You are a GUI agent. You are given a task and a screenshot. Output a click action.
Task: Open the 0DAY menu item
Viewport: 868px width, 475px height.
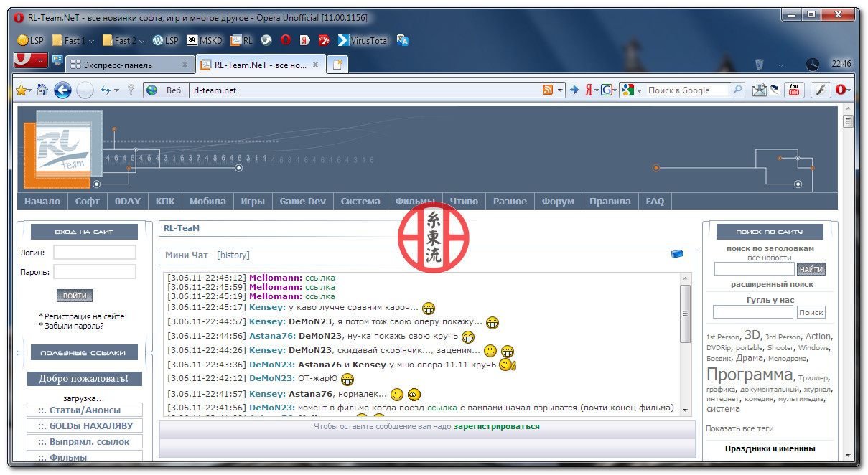tap(128, 202)
